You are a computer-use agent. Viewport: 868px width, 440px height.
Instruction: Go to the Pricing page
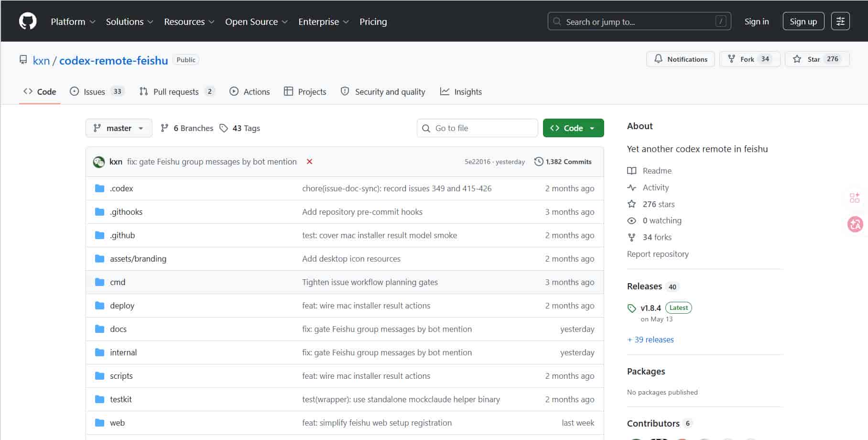pos(373,22)
